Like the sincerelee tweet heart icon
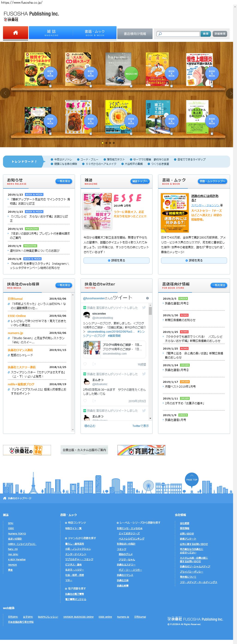 85,364
